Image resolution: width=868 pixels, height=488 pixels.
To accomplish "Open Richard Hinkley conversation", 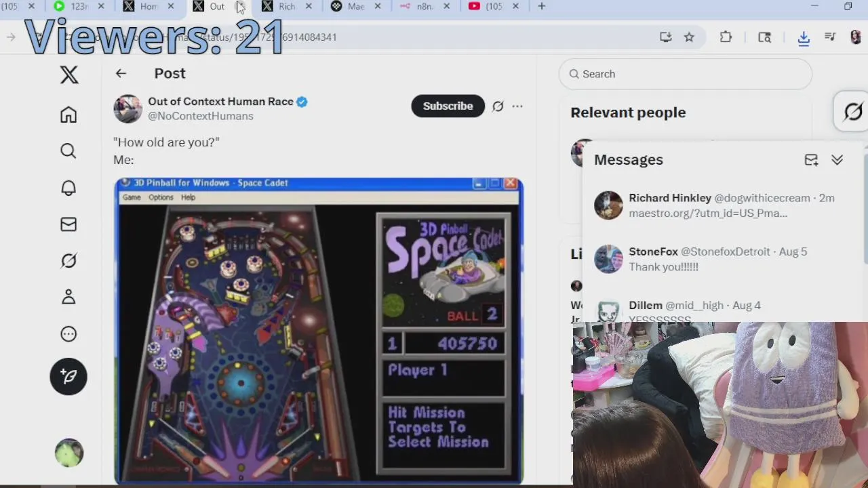I will 724,205.
